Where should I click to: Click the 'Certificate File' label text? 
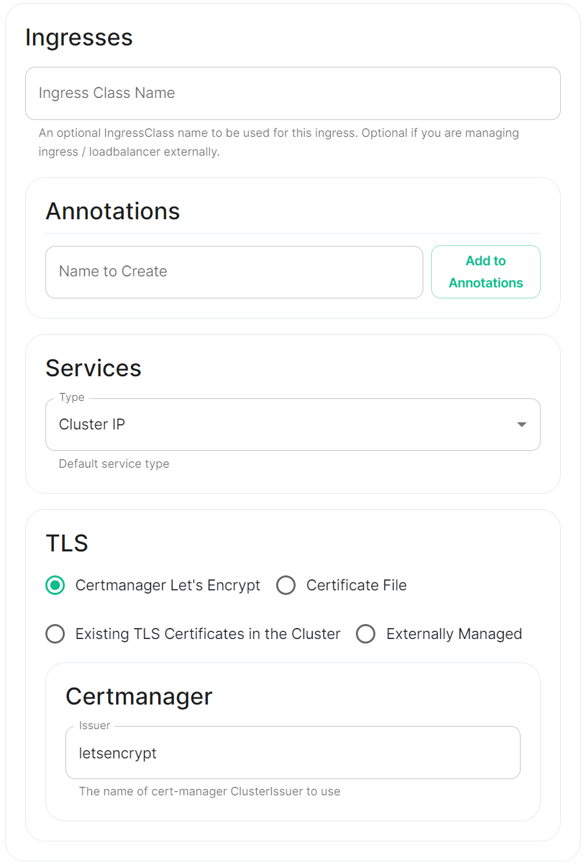[357, 585]
